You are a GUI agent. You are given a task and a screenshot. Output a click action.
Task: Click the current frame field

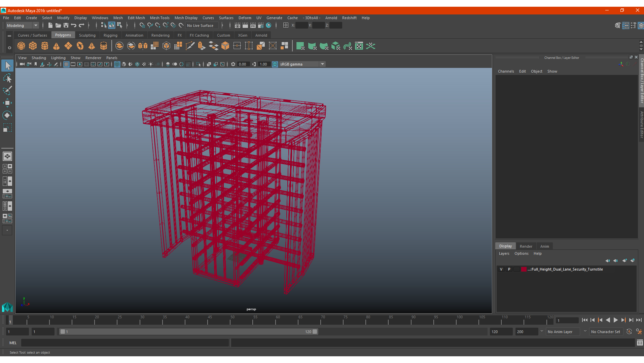pos(567,321)
